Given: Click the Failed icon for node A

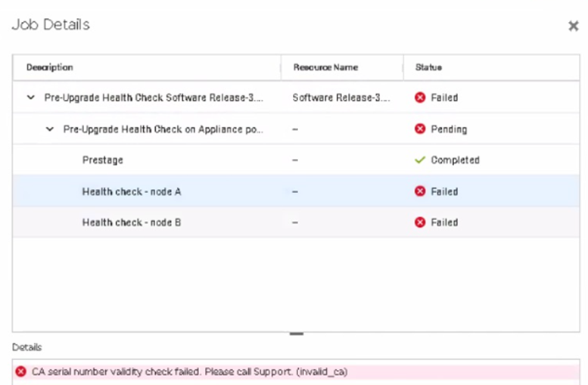Looking at the screenshot, I should 420,191.
